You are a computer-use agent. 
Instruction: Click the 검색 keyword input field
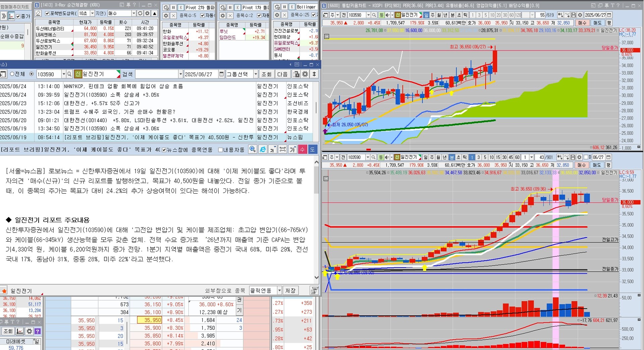(157, 74)
